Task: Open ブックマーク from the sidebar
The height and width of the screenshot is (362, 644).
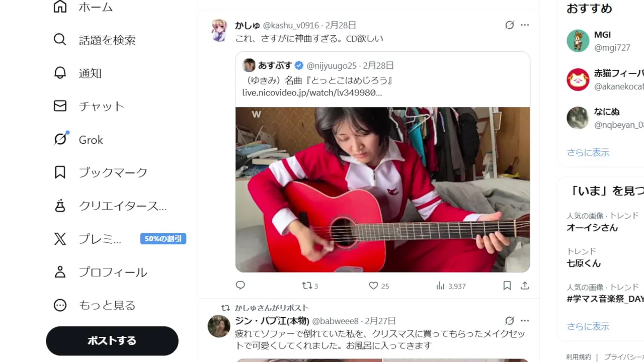Action: click(x=100, y=172)
